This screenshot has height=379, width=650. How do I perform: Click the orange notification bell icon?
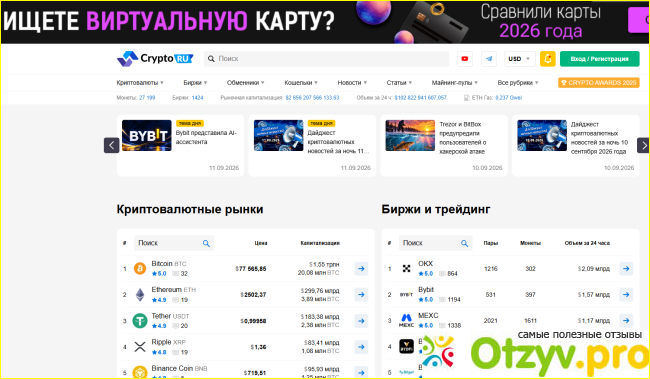[x=548, y=59]
